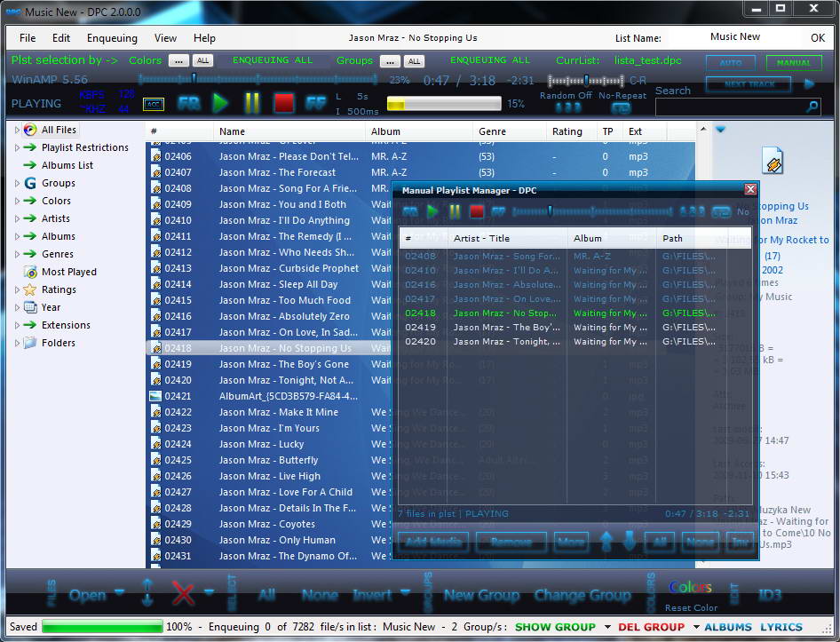
Task: Click the Colors ALL button
Action: click(202, 60)
